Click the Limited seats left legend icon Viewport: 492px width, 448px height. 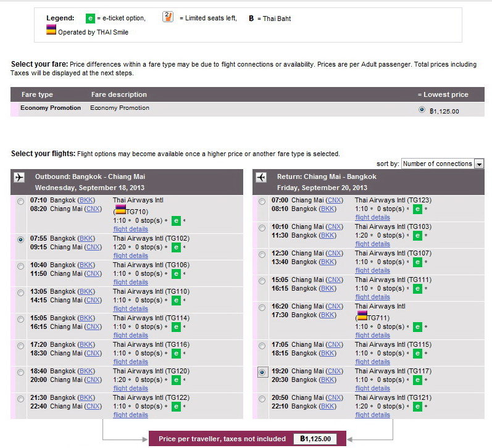point(168,17)
